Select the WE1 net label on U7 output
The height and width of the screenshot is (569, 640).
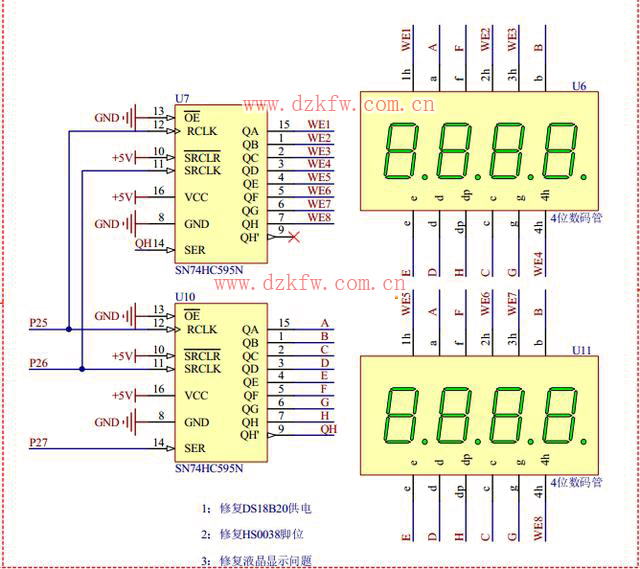(318, 125)
